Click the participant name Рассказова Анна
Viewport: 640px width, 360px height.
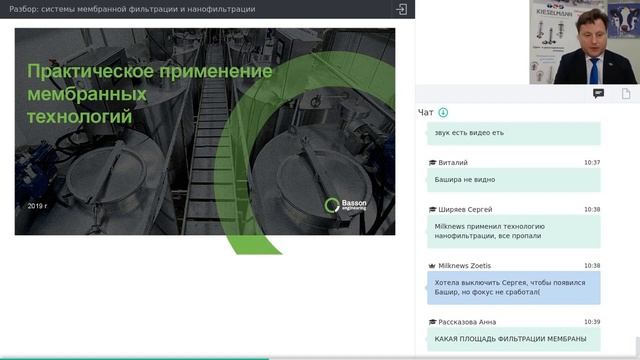(x=467, y=322)
